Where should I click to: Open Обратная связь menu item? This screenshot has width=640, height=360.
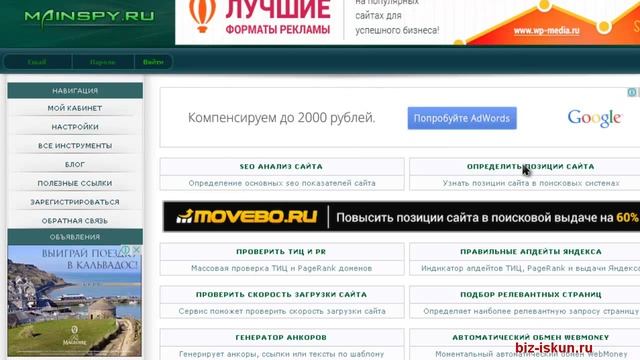pyautogui.click(x=75, y=221)
